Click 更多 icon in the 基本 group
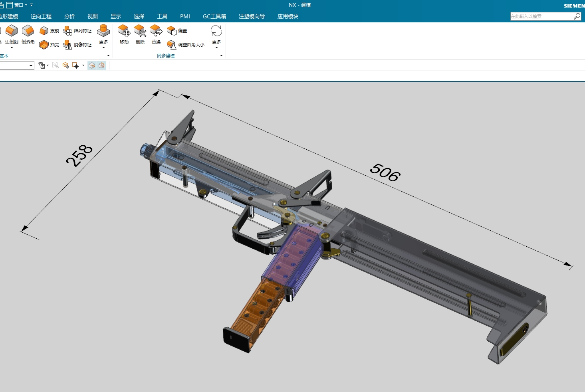The height and width of the screenshot is (392, 585). (103, 31)
